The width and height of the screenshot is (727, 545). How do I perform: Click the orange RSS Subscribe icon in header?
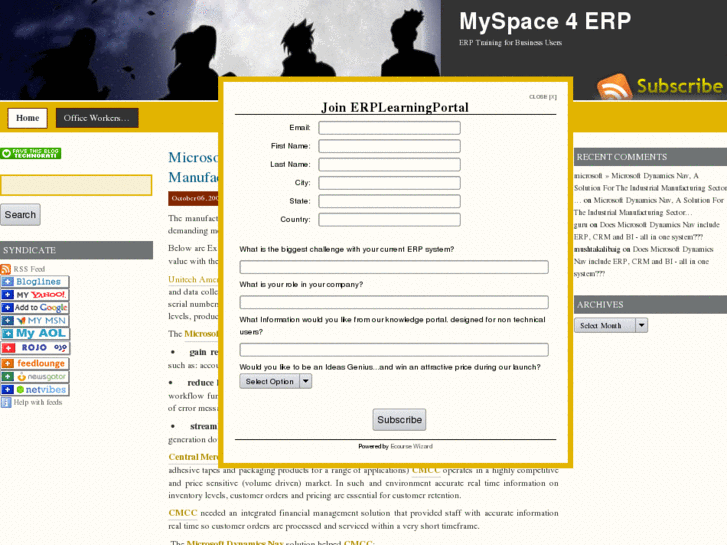[x=614, y=87]
